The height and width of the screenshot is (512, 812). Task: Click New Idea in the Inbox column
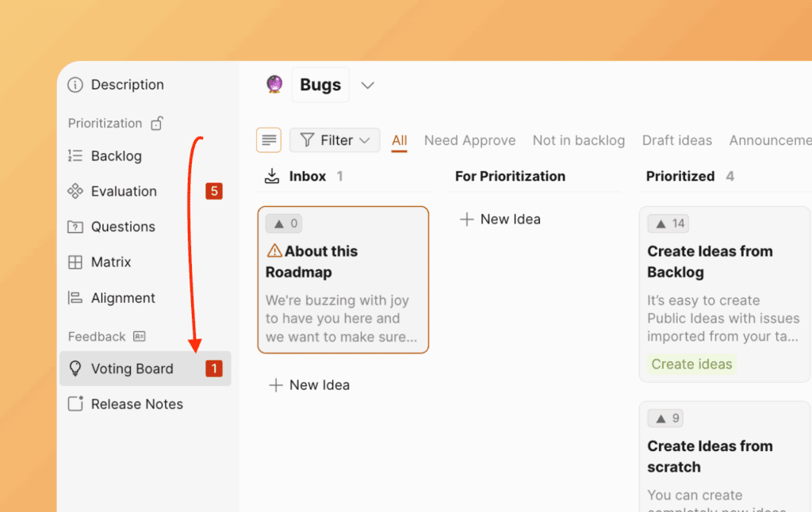pyautogui.click(x=309, y=385)
